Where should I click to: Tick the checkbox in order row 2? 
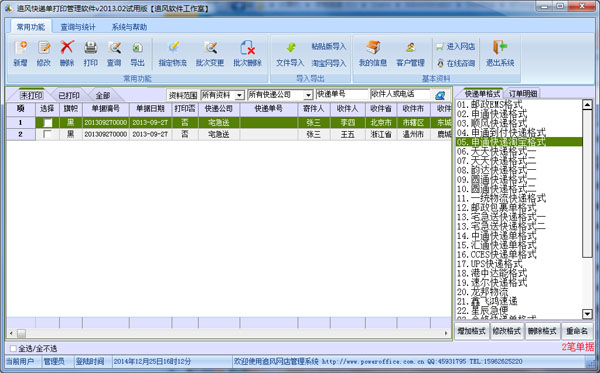(x=47, y=134)
